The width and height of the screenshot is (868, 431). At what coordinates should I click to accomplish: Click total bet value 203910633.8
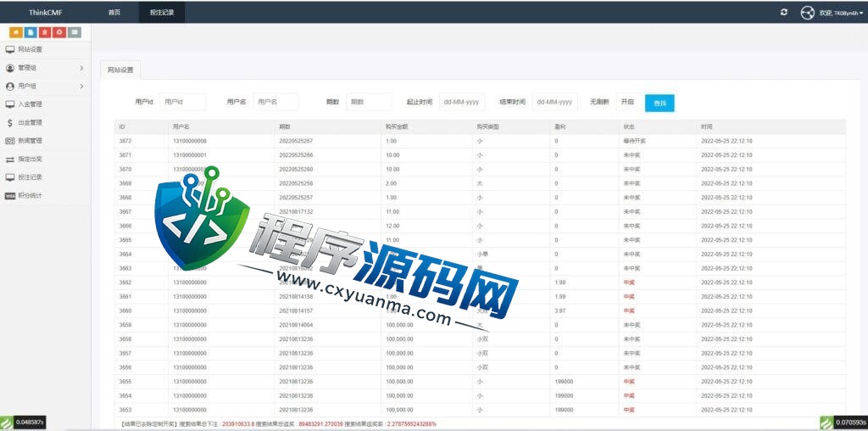tap(238, 424)
